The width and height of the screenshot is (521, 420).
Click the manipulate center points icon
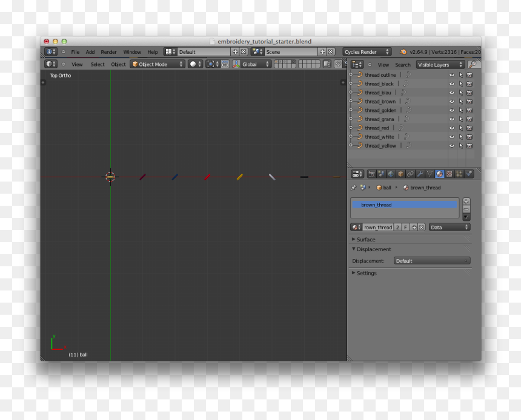[225, 64]
